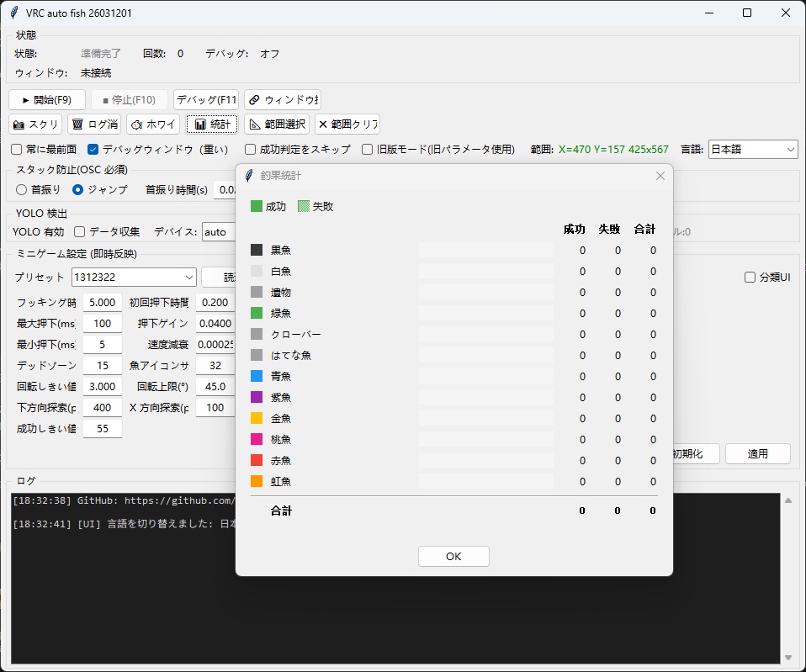Open the プリセット 1312322 dropdown
The image size is (806, 672).
(134, 278)
